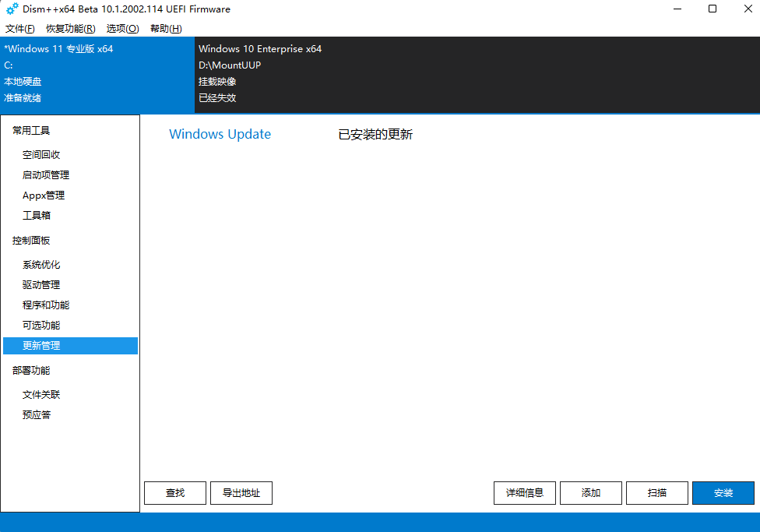Click 安装 to install updates
The image size is (760, 532).
coord(723,492)
